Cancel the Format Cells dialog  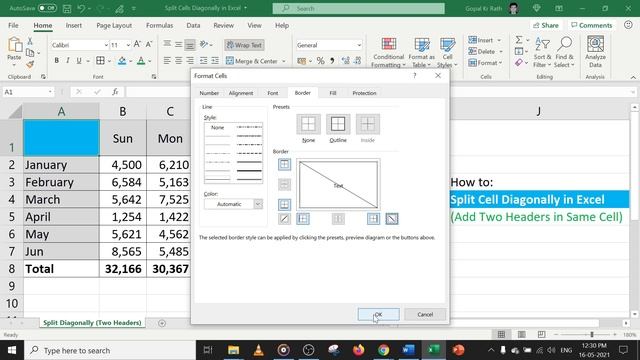(425, 314)
